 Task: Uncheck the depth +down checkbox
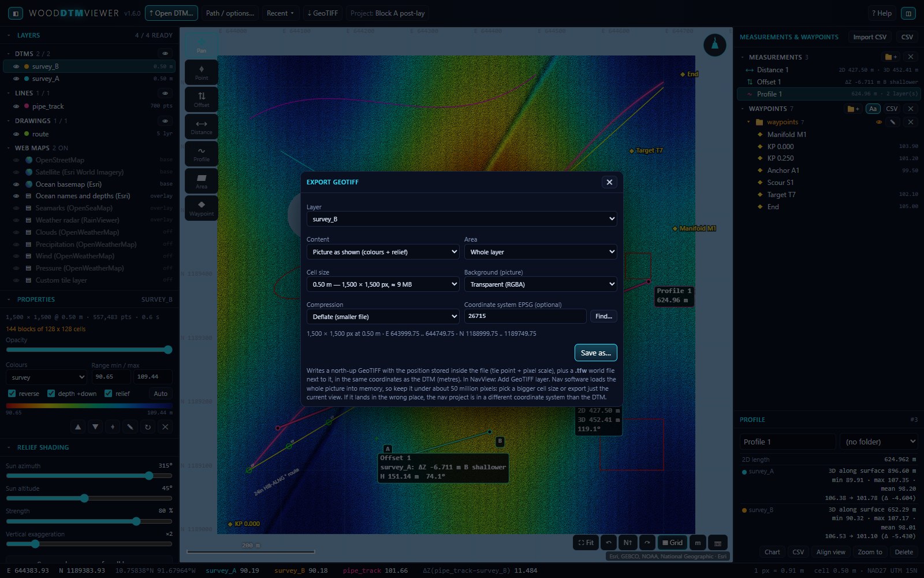[x=51, y=393]
